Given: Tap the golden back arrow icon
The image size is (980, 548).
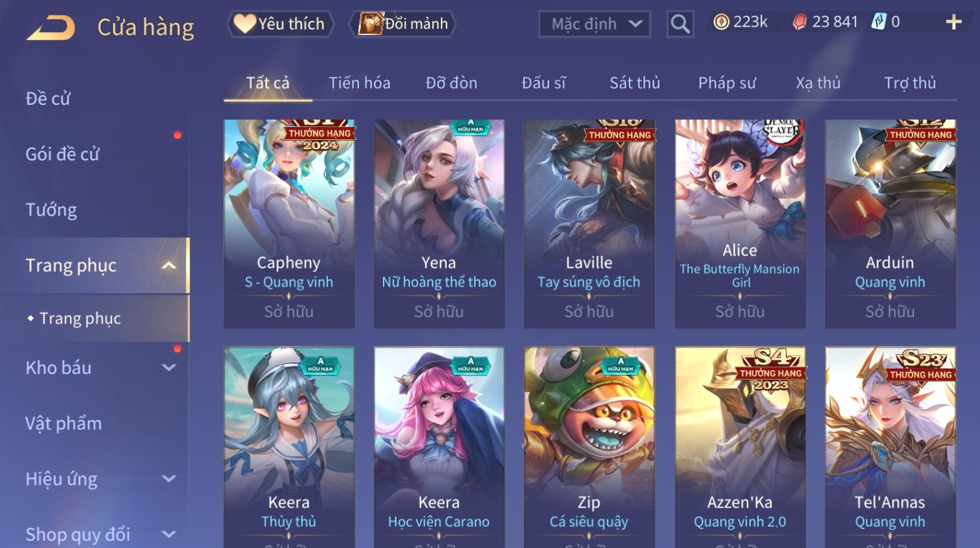Looking at the screenshot, I should coord(51,27).
